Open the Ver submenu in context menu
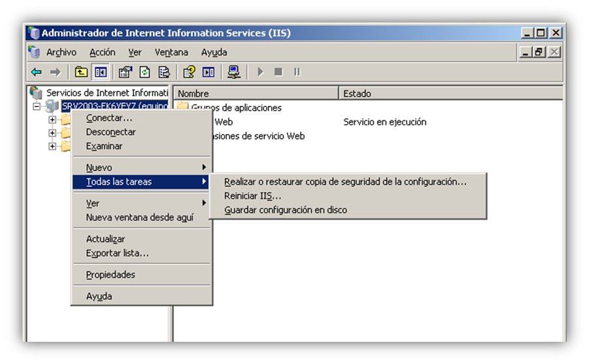The image size is (589, 364). coord(142,203)
